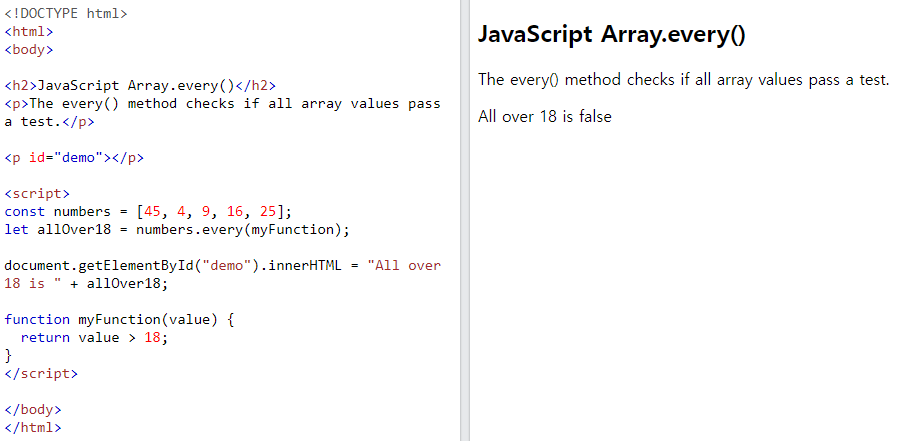Click the <!DOCTYPE html> line in the code
897x441 pixels.
coord(66,13)
